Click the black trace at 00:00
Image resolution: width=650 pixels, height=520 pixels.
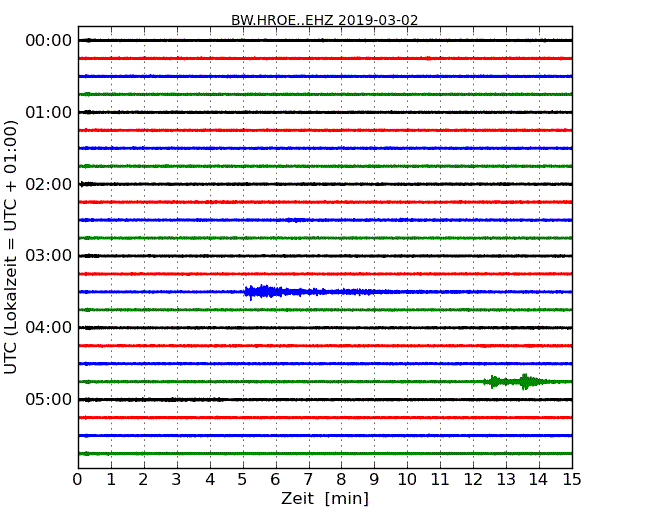(325, 40)
